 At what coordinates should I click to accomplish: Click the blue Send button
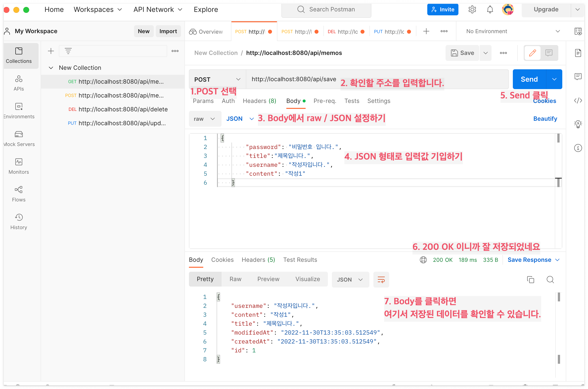tap(529, 79)
